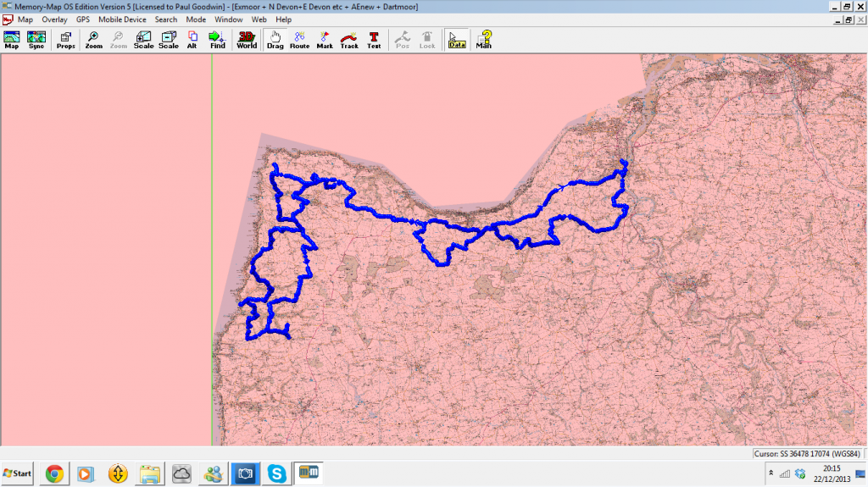Click the Windows Start button
The width and height of the screenshot is (868, 487).
point(18,473)
